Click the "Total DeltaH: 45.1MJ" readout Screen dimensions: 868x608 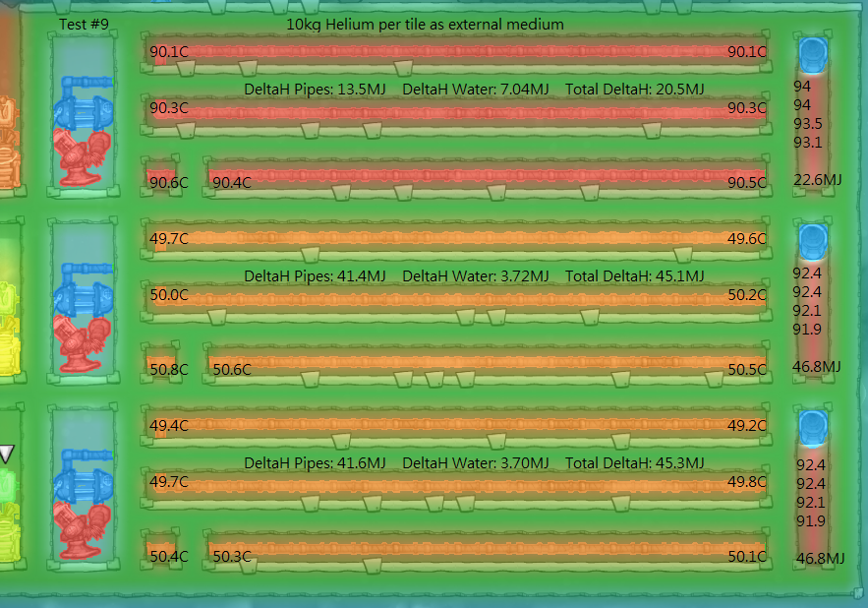point(634,275)
